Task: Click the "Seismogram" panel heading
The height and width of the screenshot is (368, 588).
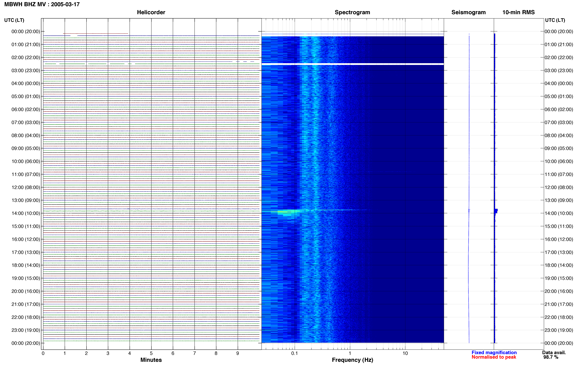Action: pos(468,12)
